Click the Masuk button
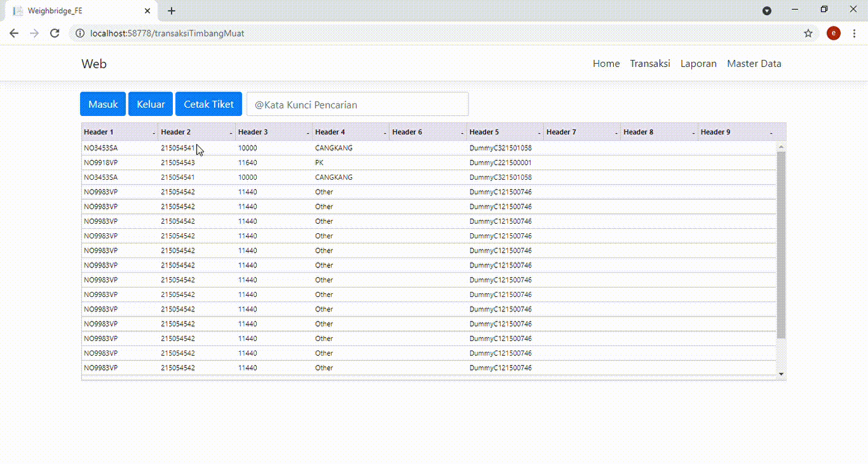The image size is (868, 464). tap(103, 104)
